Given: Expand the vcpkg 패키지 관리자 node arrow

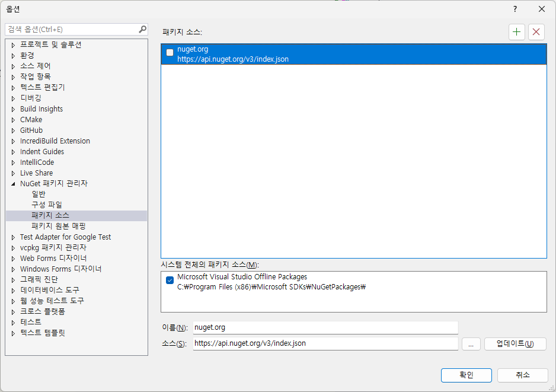Looking at the screenshot, I should tap(13, 248).
